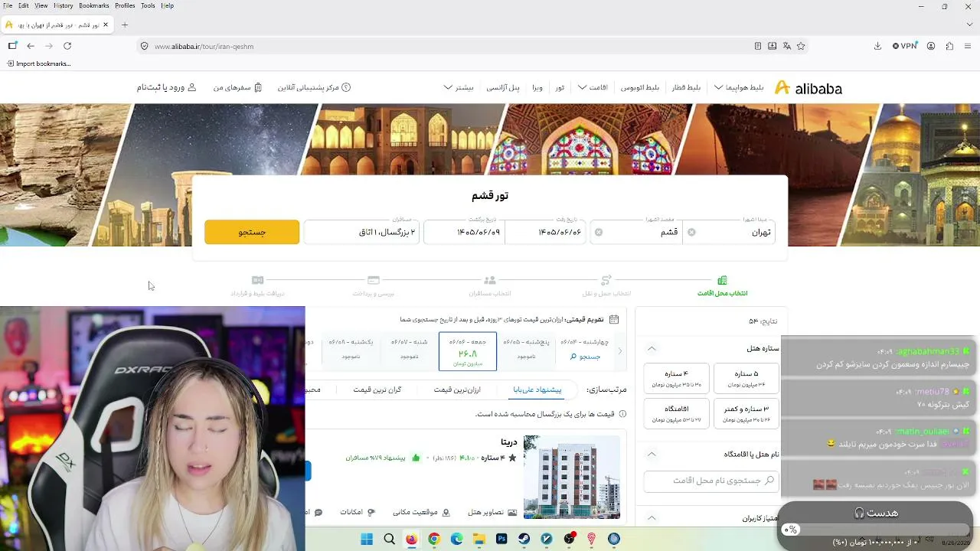Click the origin field showing تهران

click(x=728, y=232)
